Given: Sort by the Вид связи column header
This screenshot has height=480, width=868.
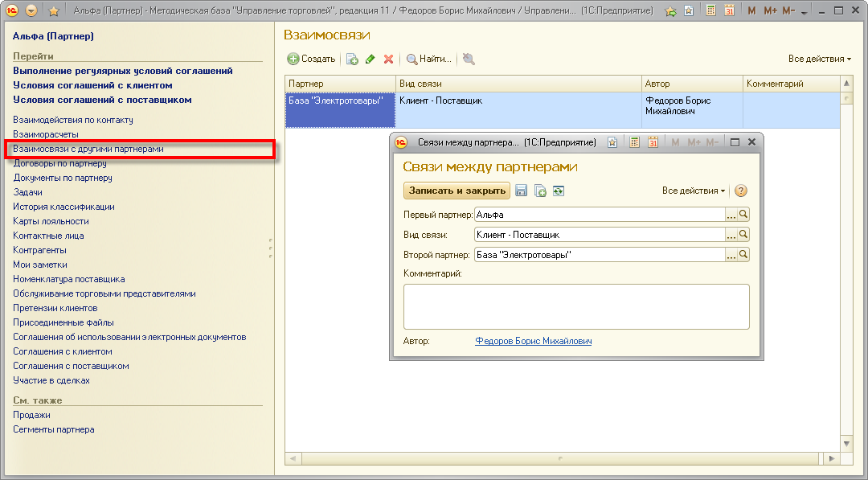Looking at the screenshot, I should pyautogui.click(x=518, y=84).
